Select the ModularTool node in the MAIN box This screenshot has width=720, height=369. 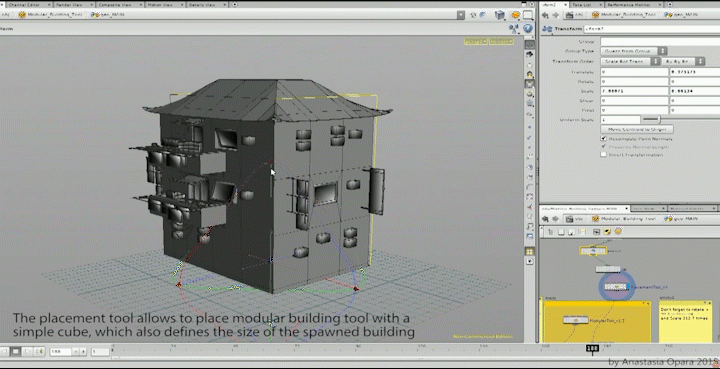[575, 320]
